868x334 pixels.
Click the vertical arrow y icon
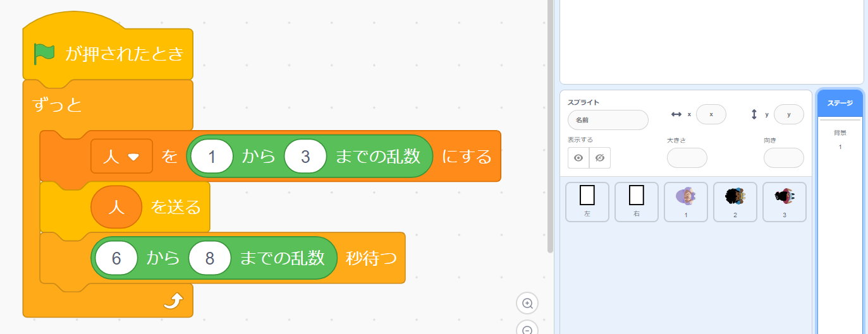coord(754,114)
